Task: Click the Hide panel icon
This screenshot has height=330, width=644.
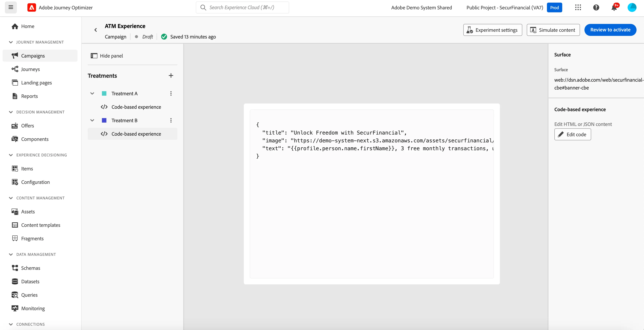Action: [x=94, y=56]
